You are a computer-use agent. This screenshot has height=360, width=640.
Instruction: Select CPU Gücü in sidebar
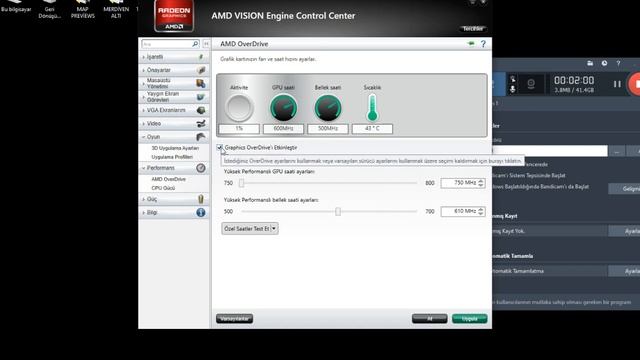pos(163,188)
